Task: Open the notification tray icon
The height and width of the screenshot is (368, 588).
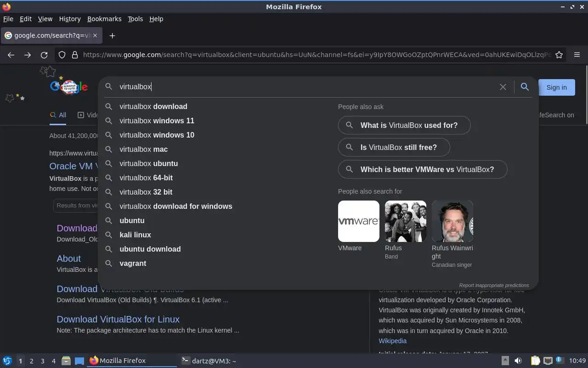Action: point(559,360)
